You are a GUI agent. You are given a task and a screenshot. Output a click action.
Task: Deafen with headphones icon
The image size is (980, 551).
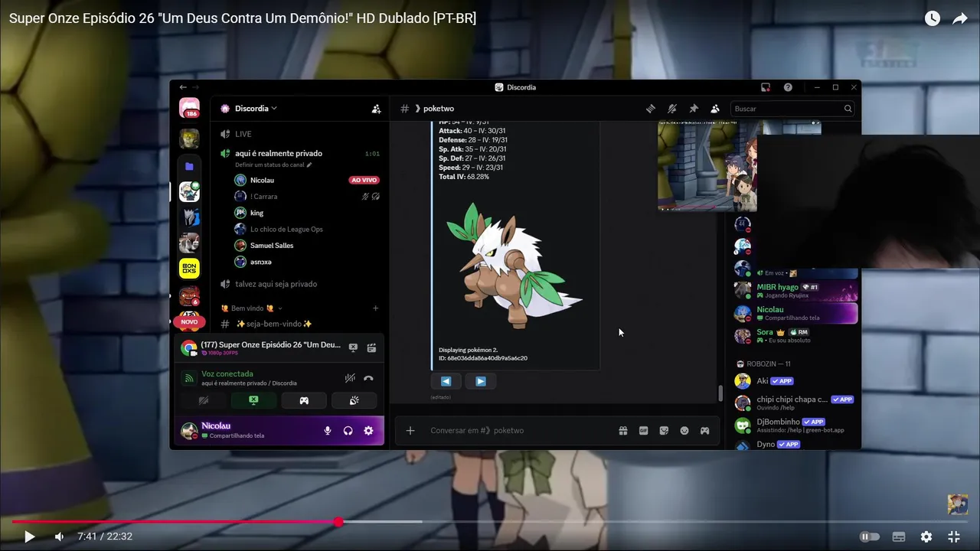coord(348,431)
